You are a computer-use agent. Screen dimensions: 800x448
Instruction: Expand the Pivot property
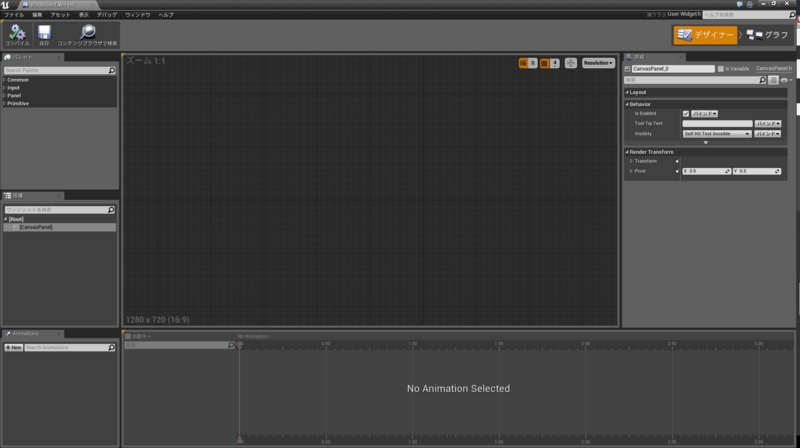(632, 171)
